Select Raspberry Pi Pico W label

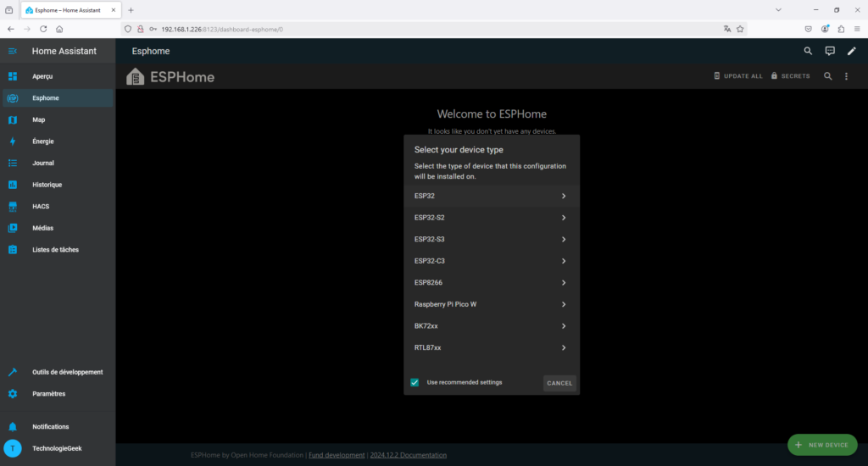coord(445,304)
